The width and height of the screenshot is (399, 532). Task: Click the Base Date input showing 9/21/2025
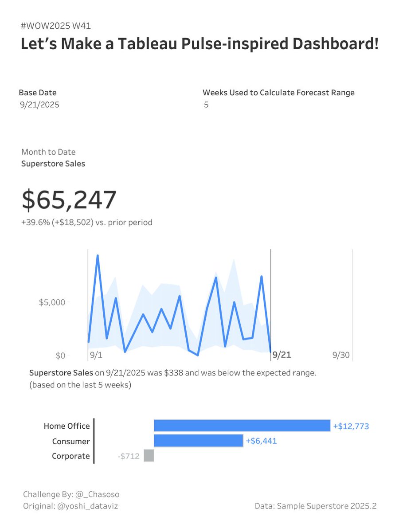coord(39,105)
